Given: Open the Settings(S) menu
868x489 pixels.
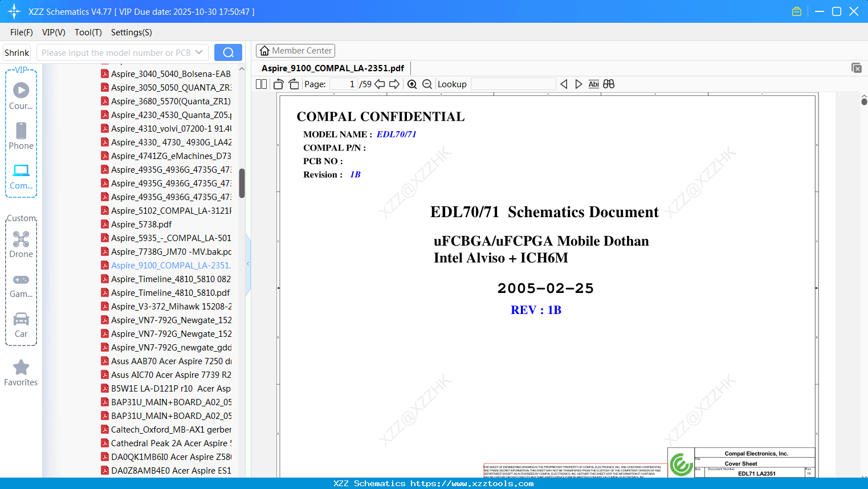Looking at the screenshot, I should [x=132, y=32].
